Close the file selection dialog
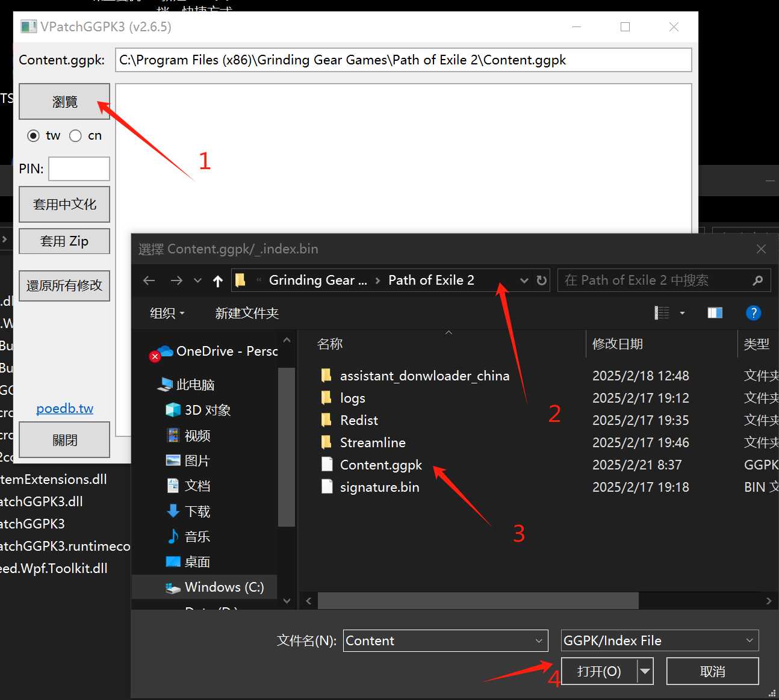 [762, 249]
